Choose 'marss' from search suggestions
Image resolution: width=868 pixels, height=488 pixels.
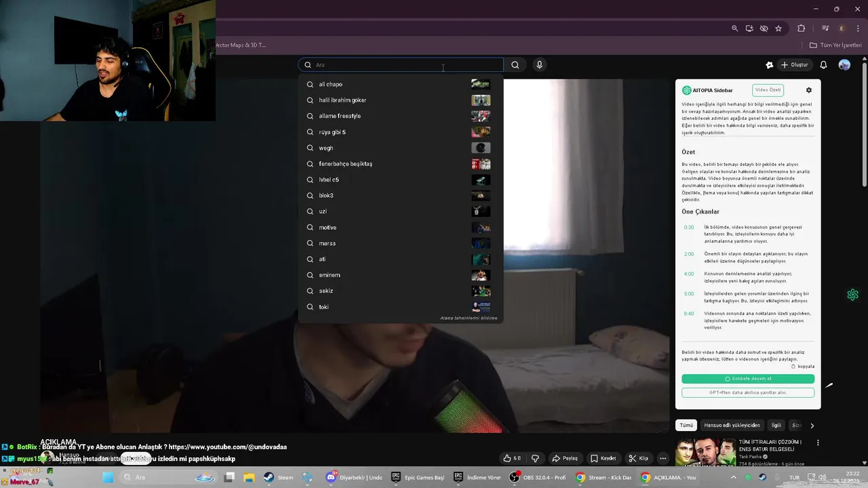[401, 243]
